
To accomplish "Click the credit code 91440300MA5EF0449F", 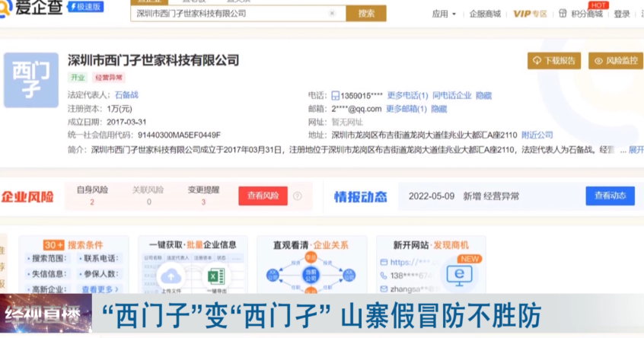I will 179,135.
